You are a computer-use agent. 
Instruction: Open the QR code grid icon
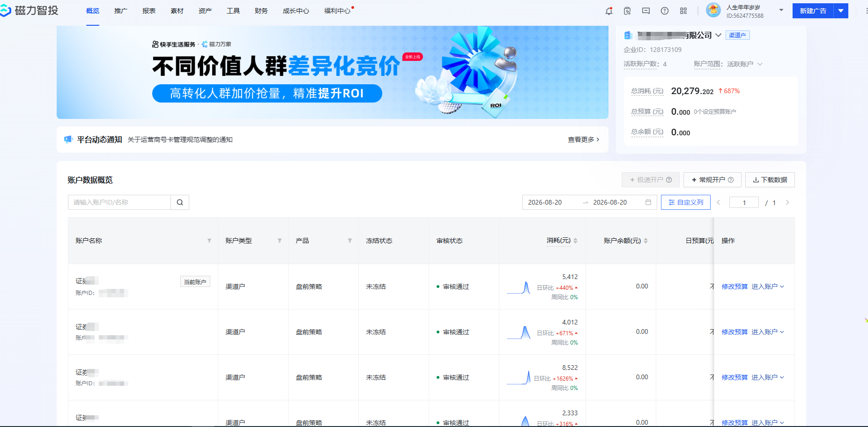point(683,11)
